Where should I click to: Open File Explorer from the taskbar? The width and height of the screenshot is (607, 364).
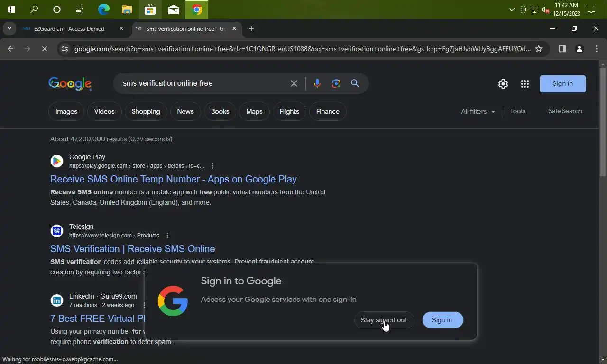pyautogui.click(x=127, y=9)
